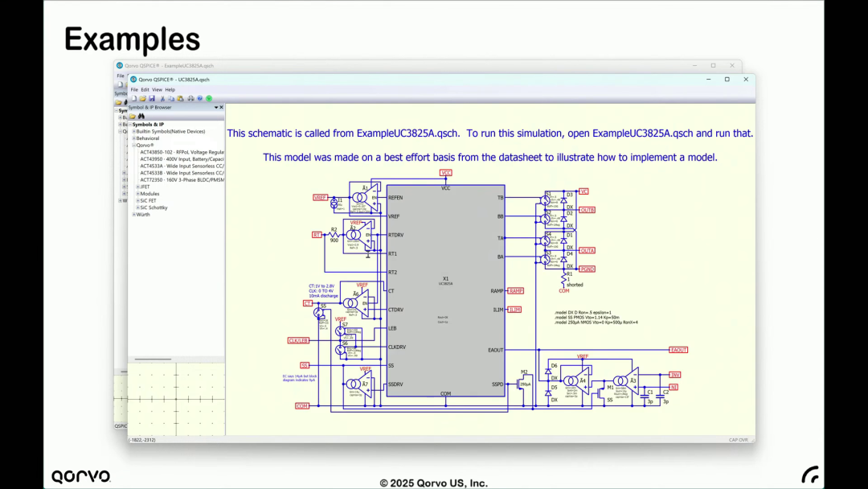Select the R2 900 resistor symbol
Image resolution: width=868 pixels, height=489 pixels.
[x=334, y=235]
